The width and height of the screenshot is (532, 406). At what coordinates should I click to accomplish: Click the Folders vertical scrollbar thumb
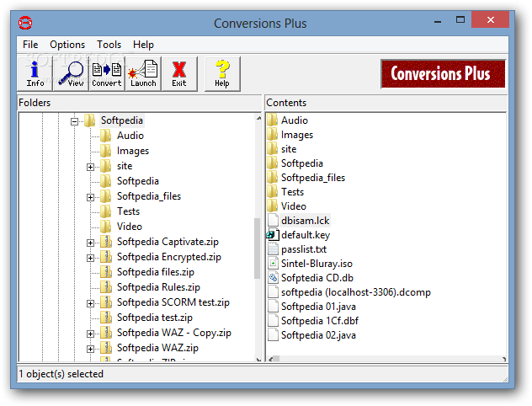tap(258, 248)
